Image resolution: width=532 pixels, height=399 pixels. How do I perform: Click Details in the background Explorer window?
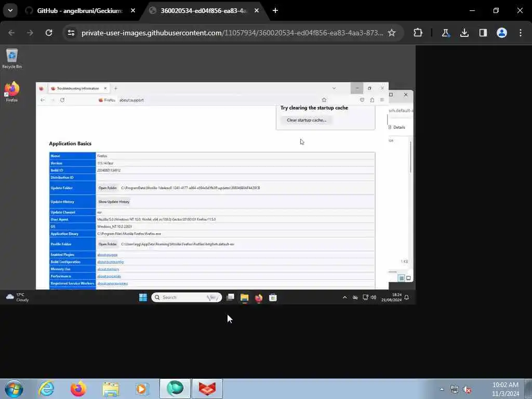397,127
